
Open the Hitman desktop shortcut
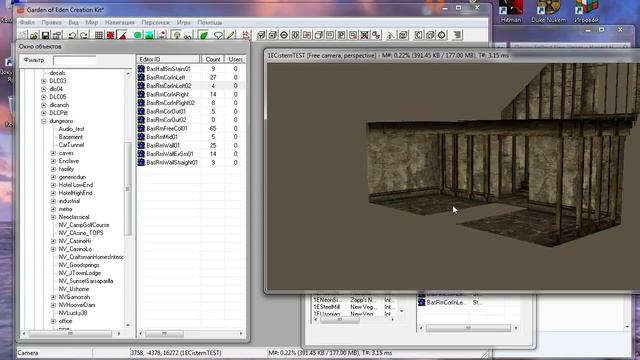(x=511, y=11)
